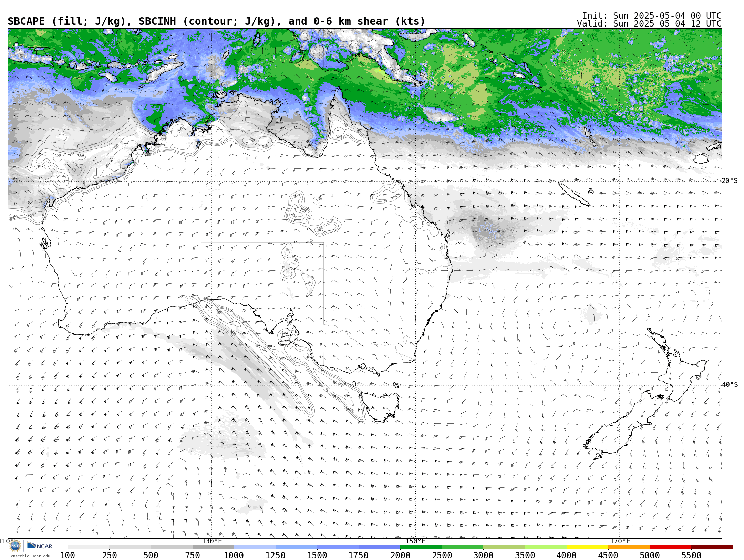744x560 pixels.
Task: Click the NSF logo
Action: (15, 546)
